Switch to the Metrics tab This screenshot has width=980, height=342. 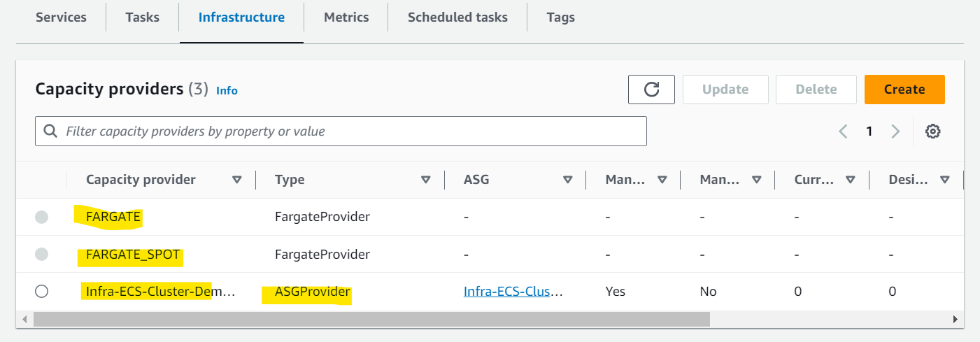[346, 17]
